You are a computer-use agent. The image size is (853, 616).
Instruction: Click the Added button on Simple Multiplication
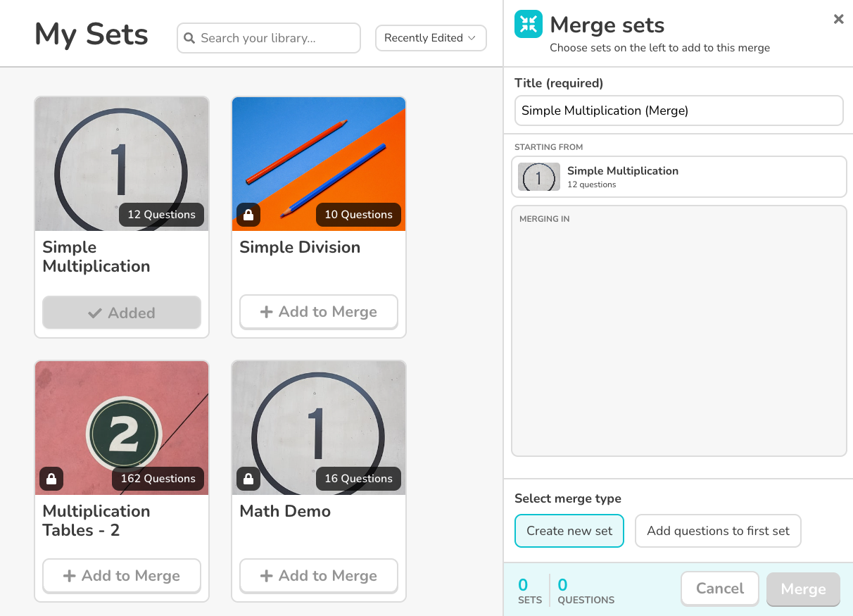pyautogui.click(x=122, y=313)
